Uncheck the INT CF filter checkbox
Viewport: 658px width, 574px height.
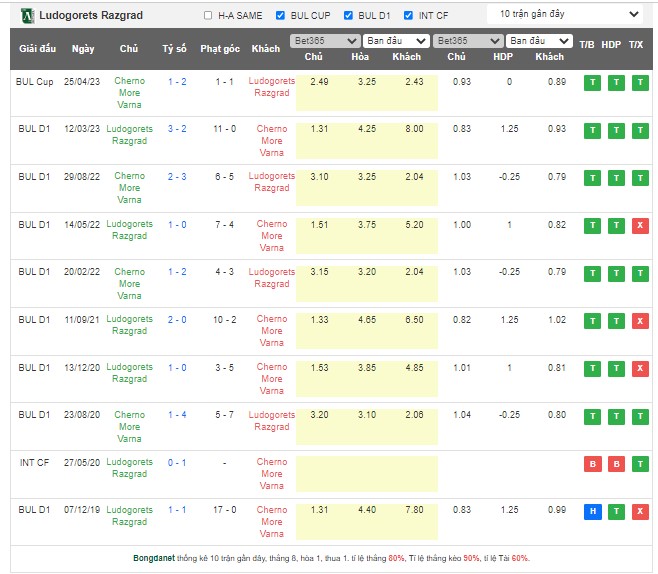[x=408, y=16]
